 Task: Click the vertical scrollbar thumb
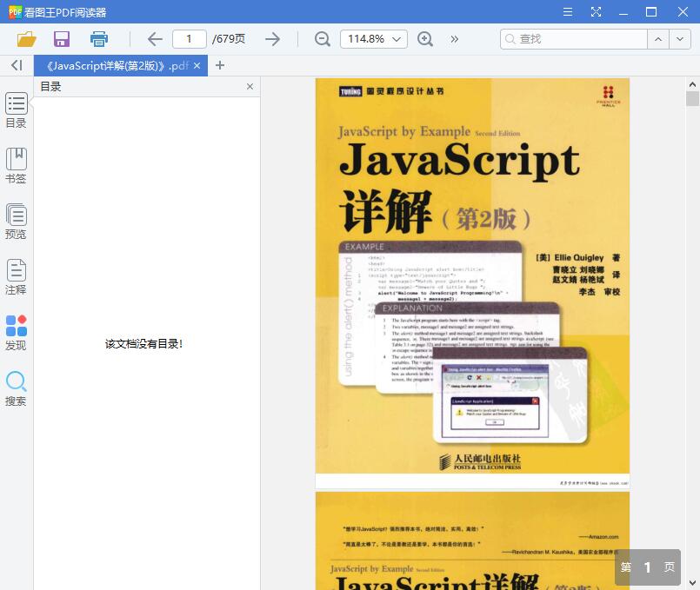tap(692, 98)
